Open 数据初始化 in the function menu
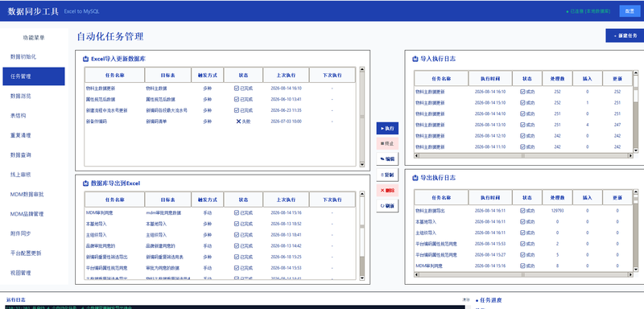644x309 pixels. click(34, 56)
